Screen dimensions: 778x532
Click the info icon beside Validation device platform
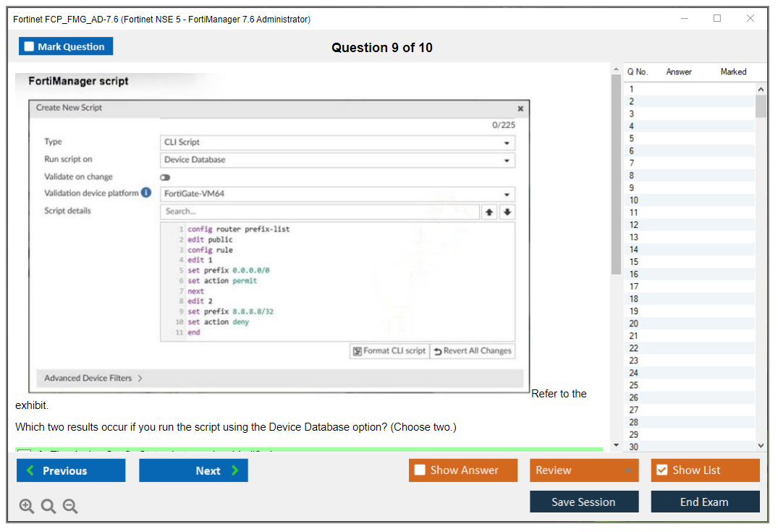(147, 194)
